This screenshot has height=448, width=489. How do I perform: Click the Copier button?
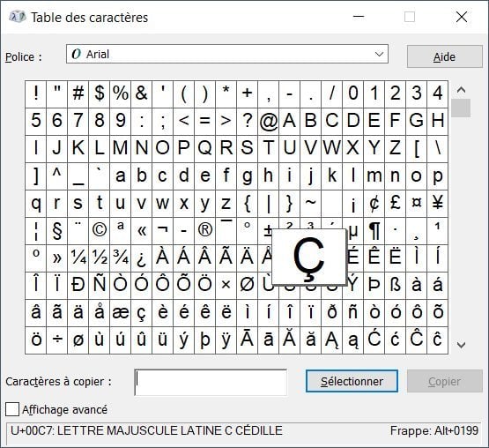[445, 381]
